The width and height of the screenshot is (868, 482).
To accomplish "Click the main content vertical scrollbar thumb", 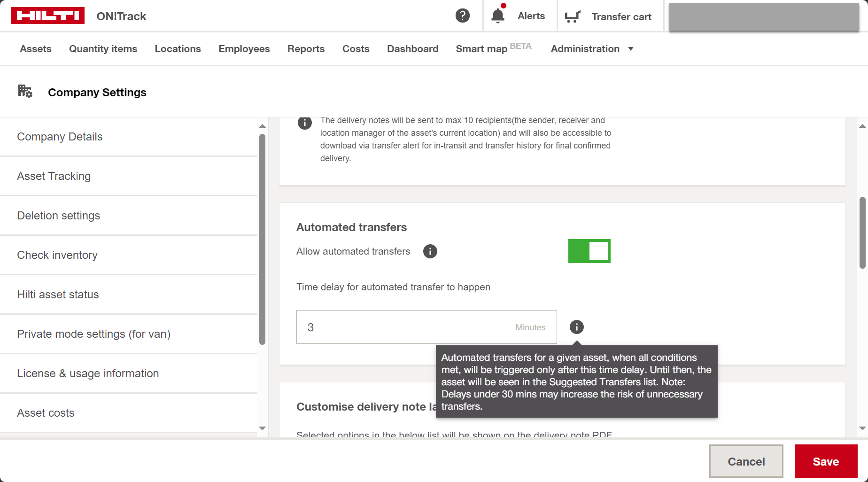I will (862, 233).
